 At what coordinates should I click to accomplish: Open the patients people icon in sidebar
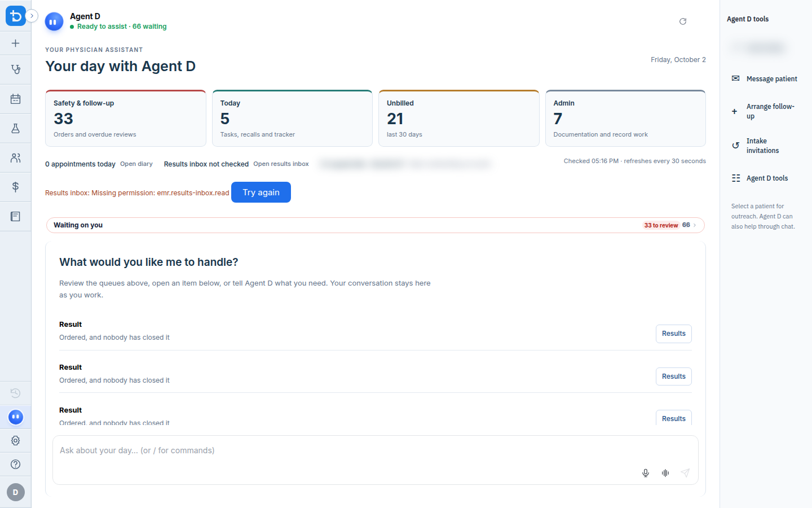coord(15,157)
